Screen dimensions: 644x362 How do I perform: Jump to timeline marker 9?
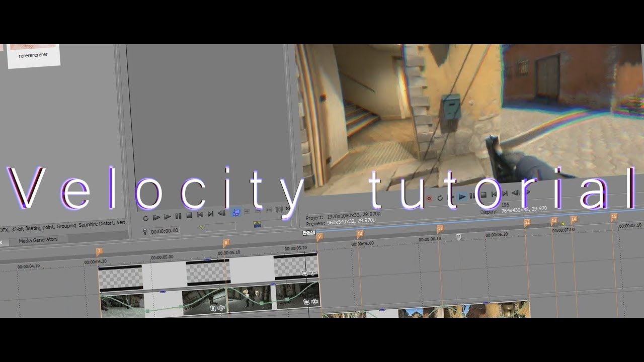pos(319,236)
